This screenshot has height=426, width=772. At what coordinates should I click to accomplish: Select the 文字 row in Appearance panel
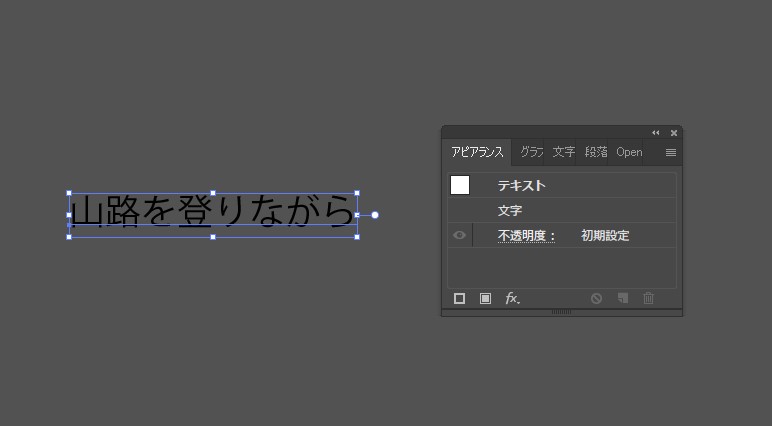tap(562, 210)
